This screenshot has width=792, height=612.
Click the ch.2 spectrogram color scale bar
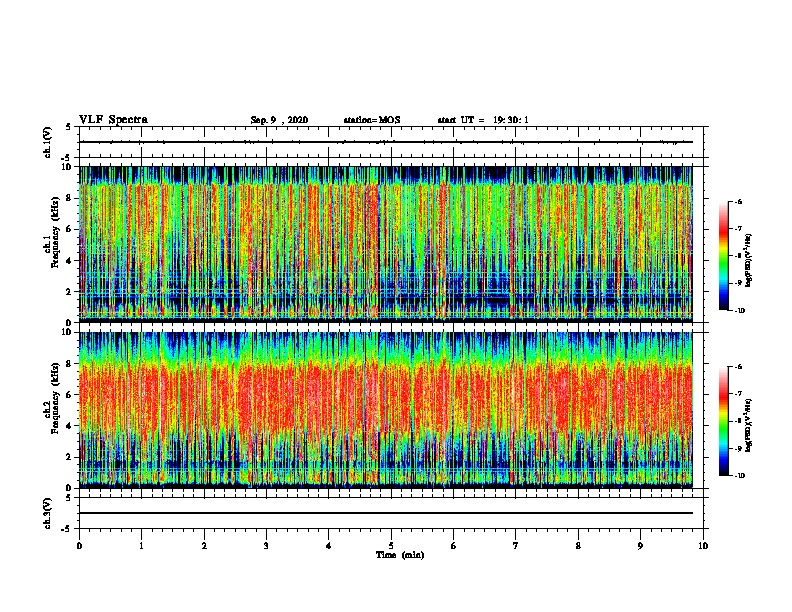pos(723,421)
